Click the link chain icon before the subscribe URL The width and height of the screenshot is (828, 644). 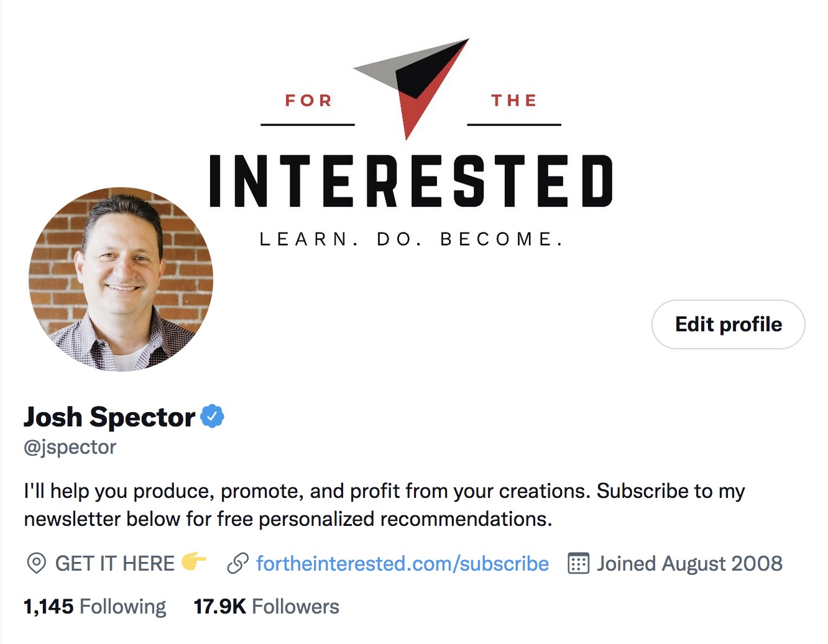pos(237,564)
